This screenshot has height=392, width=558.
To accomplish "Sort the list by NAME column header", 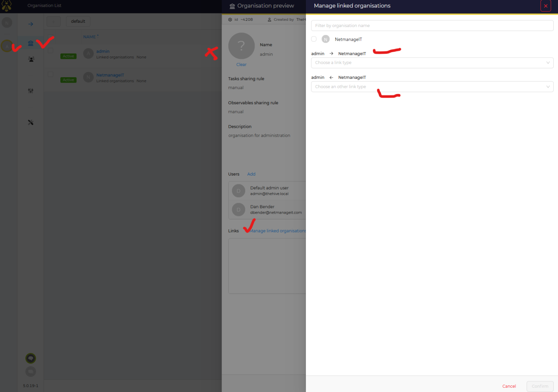I will pos(89,37).
